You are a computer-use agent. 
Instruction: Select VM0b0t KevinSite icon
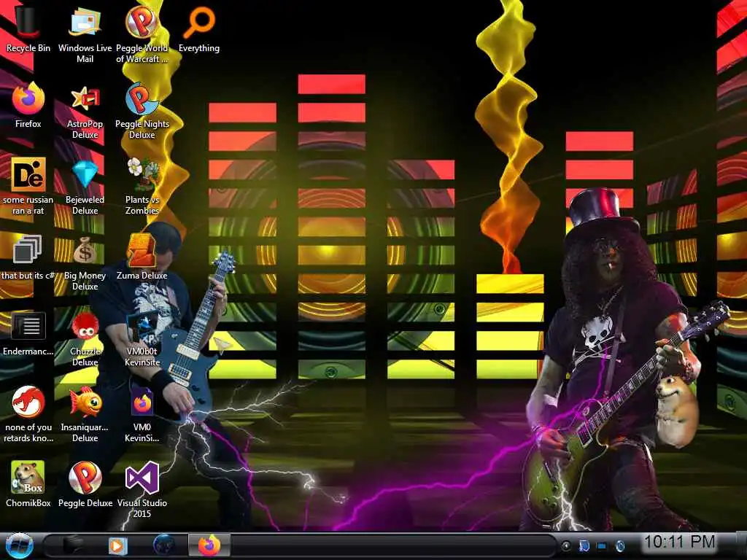point(142,338)
